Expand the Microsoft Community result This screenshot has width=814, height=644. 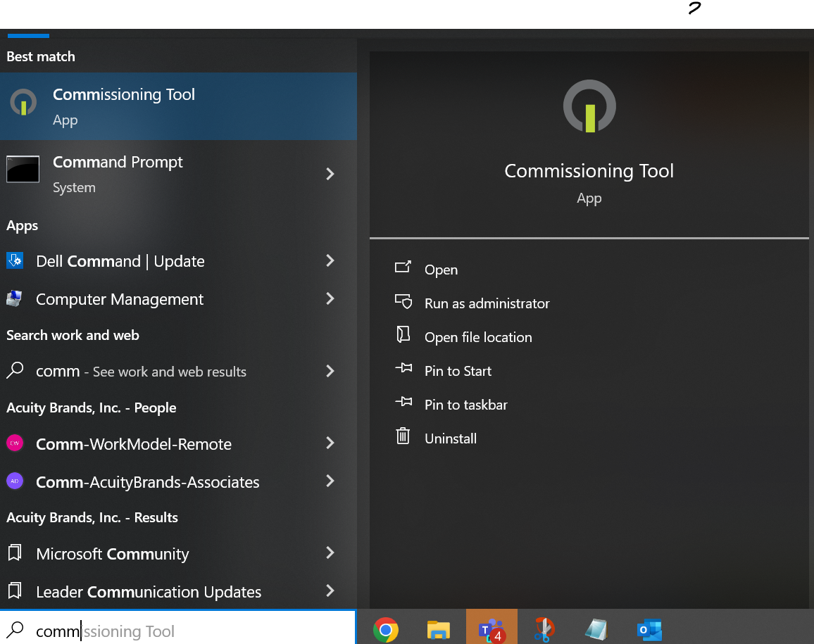point(330,553)
